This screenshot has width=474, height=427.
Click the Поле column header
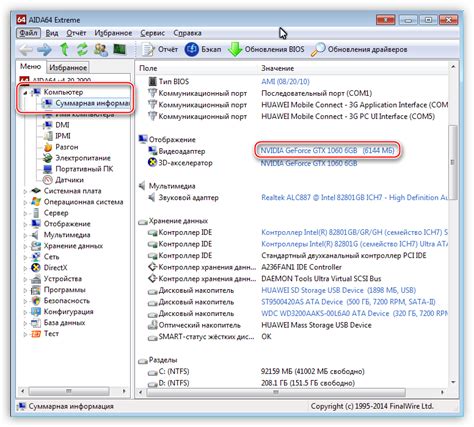(x=148, y=68)
